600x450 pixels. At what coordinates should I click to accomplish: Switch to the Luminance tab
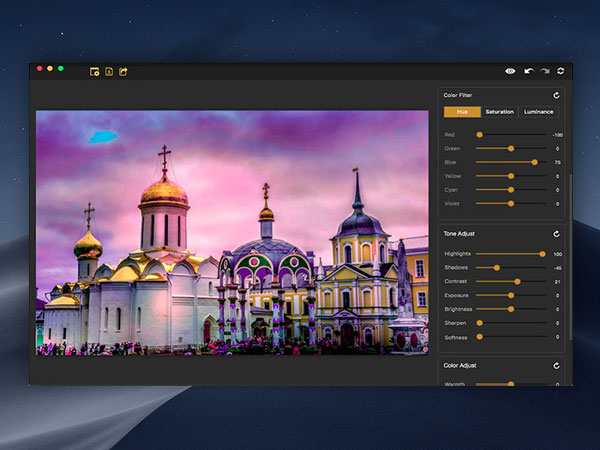click(538, 112)
